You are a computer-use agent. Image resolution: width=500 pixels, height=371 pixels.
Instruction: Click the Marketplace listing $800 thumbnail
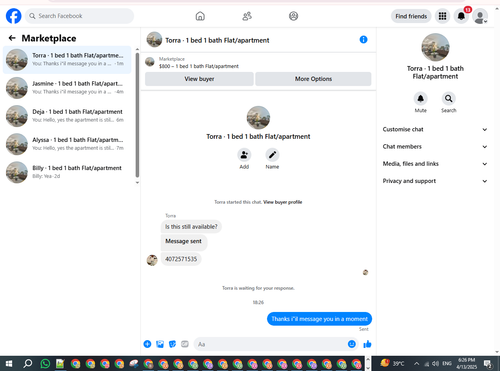(x=150, y=62)
